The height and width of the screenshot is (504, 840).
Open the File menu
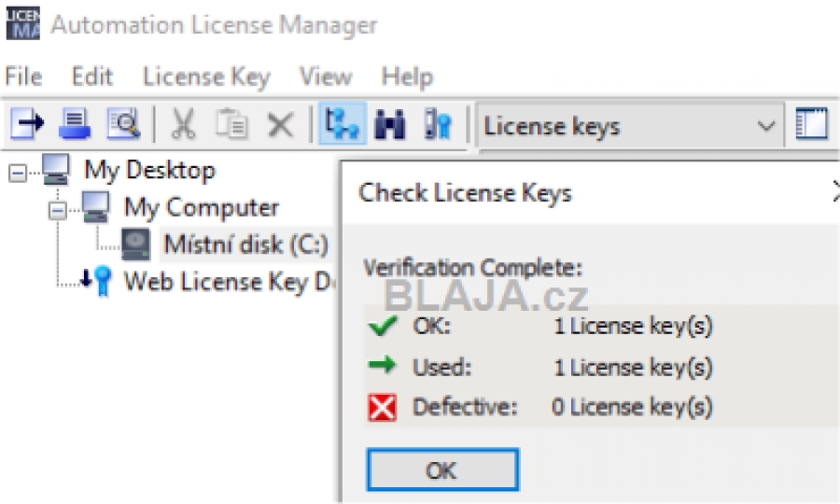[23, 77]
